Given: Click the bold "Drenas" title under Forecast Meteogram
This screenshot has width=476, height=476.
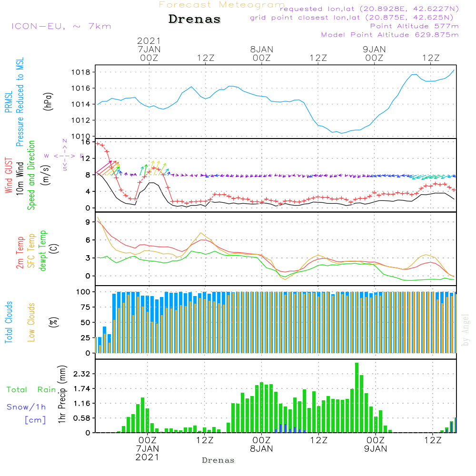Looking at the screenshot, I should coord(195,19).
